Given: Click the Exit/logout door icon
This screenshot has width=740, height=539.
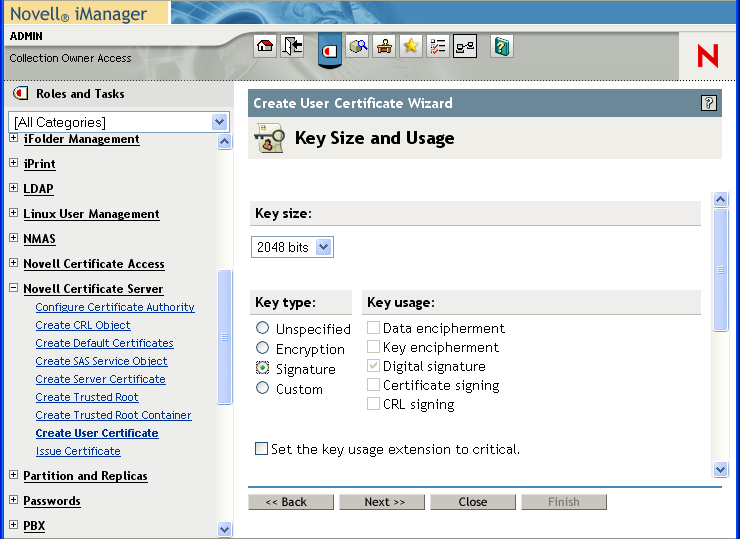Looking at the screenshot, I should pyautogui.click(x=292, y=46).
